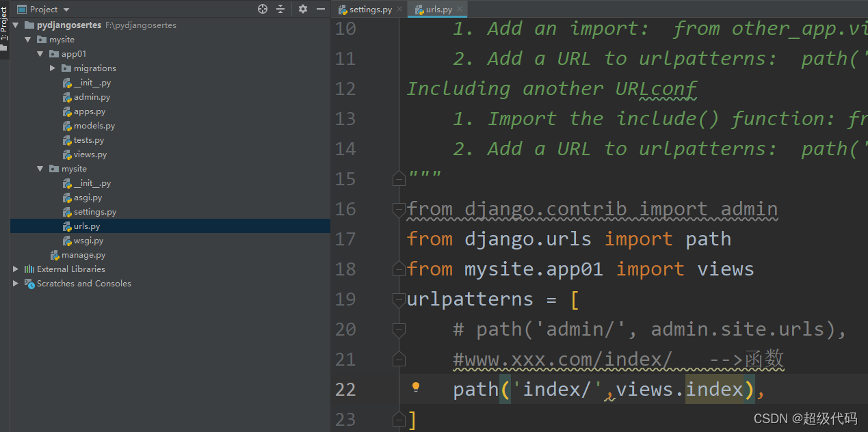This screenshot has width=868, height=432.
Task: Select urls.py in project tree
Action: [x=87, y=226]
